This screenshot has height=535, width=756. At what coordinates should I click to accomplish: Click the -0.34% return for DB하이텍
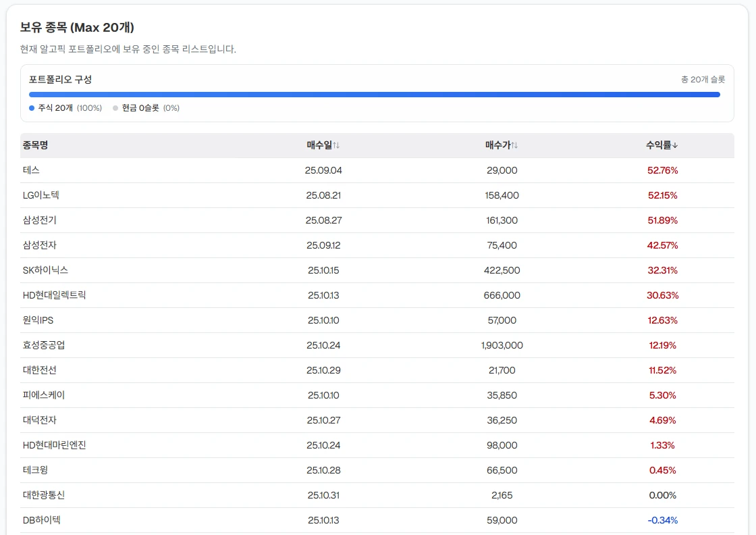pos(662,520)
